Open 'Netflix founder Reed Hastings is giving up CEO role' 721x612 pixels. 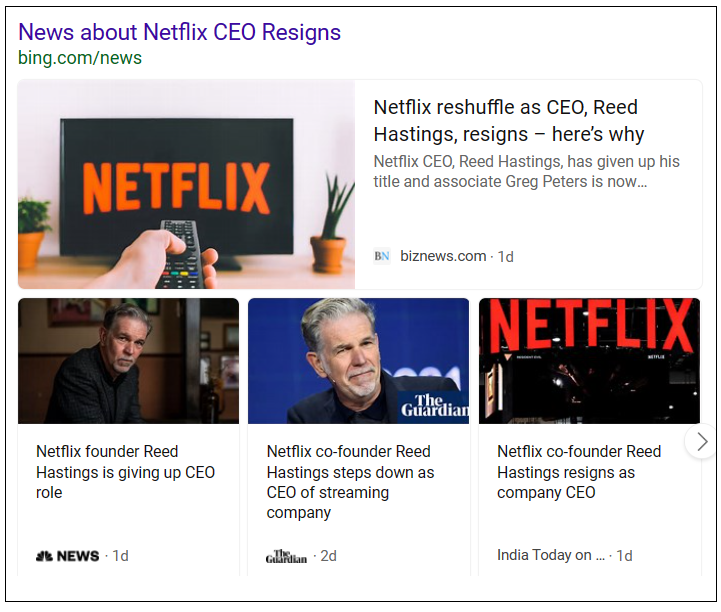pyautogui.click(x=126, y=472)
